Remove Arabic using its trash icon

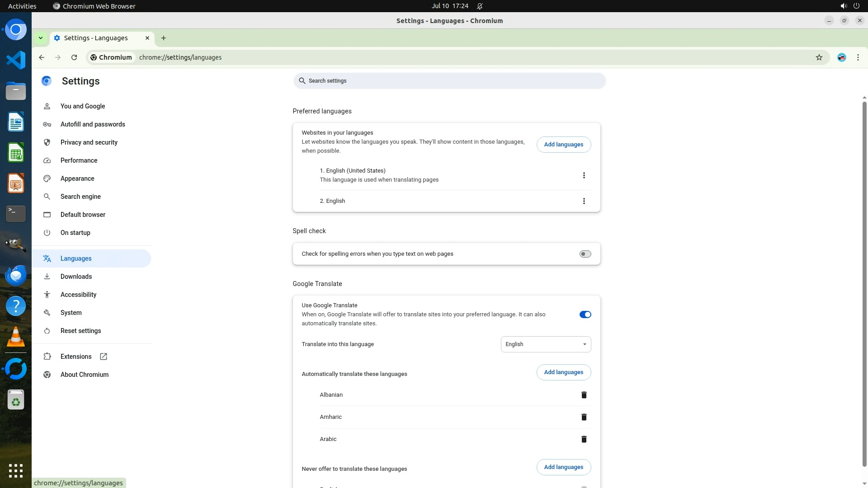584,439
